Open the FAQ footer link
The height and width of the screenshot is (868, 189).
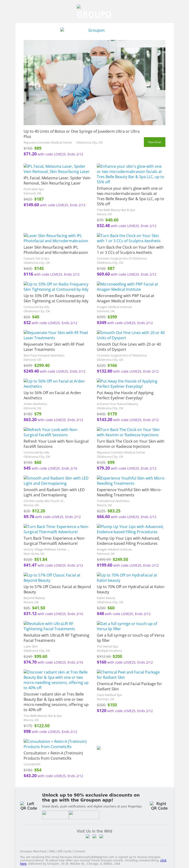[52, 851]
